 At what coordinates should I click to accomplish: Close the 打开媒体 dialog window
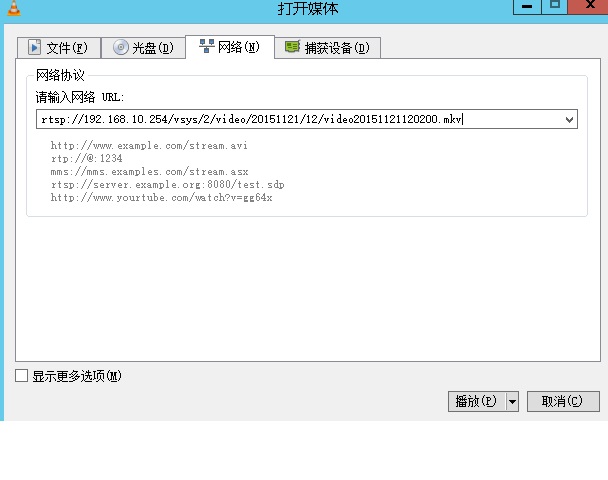click(590, 5)
